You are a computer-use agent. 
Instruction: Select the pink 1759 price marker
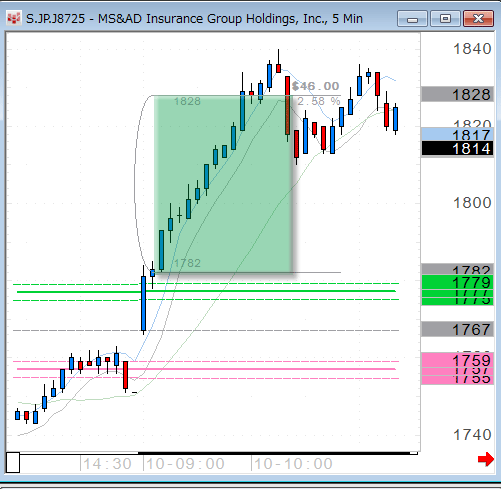coord(457,360)
